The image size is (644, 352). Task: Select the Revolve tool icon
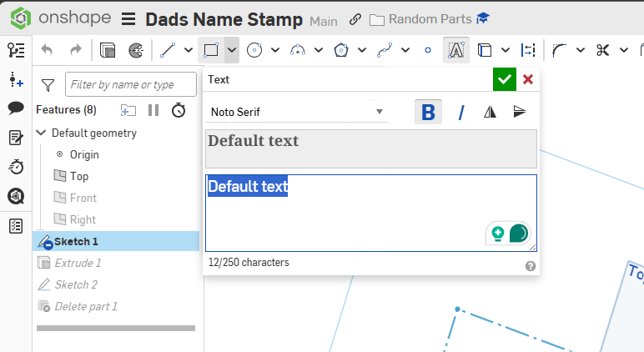[x=136, y=50]
